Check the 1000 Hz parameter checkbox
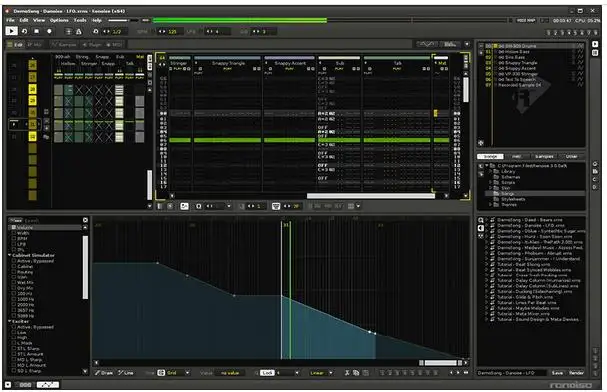 click(x=14, y=299)
